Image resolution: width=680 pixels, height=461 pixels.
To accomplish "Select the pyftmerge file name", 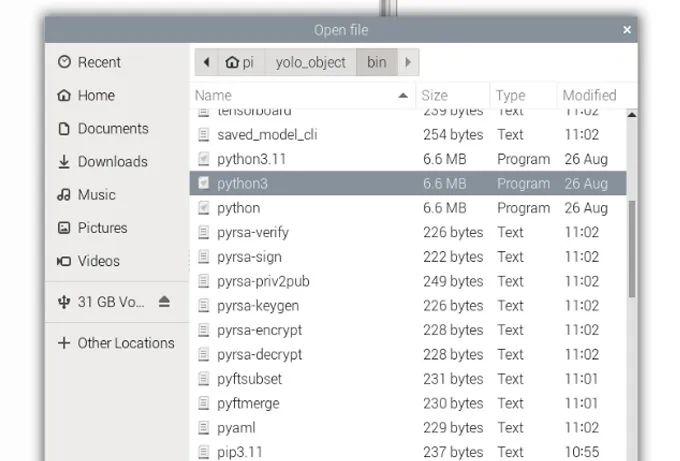I will tap(248, 403).
